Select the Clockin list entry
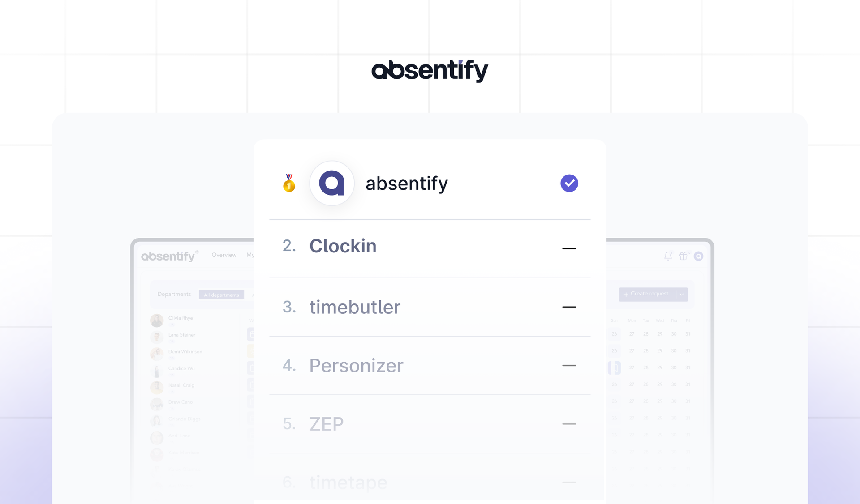The image size is (860, 504). click(430, 248)
